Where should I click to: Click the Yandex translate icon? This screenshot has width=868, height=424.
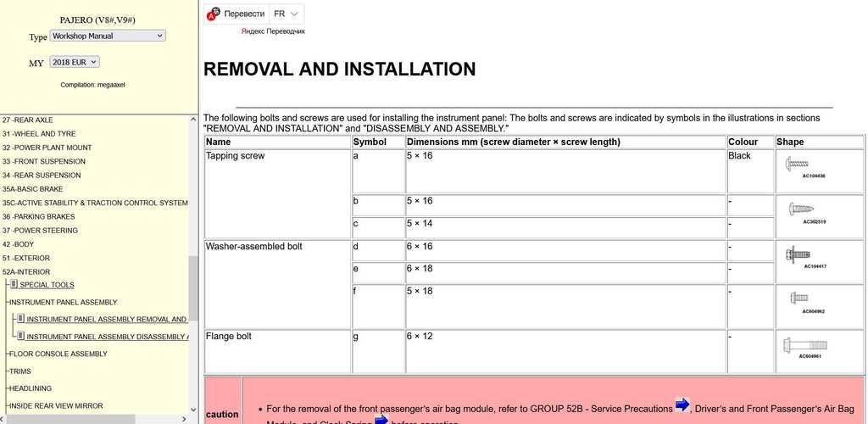click(213, 14)
